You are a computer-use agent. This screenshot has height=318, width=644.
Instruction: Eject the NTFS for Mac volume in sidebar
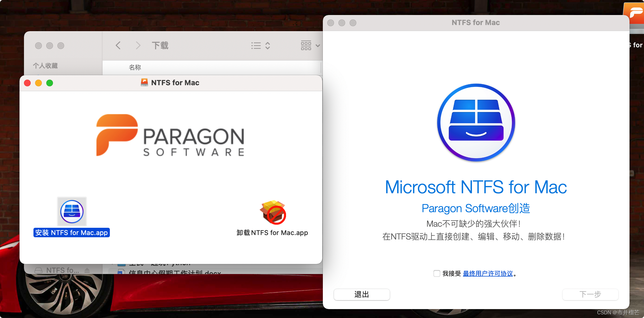[87, 270]
